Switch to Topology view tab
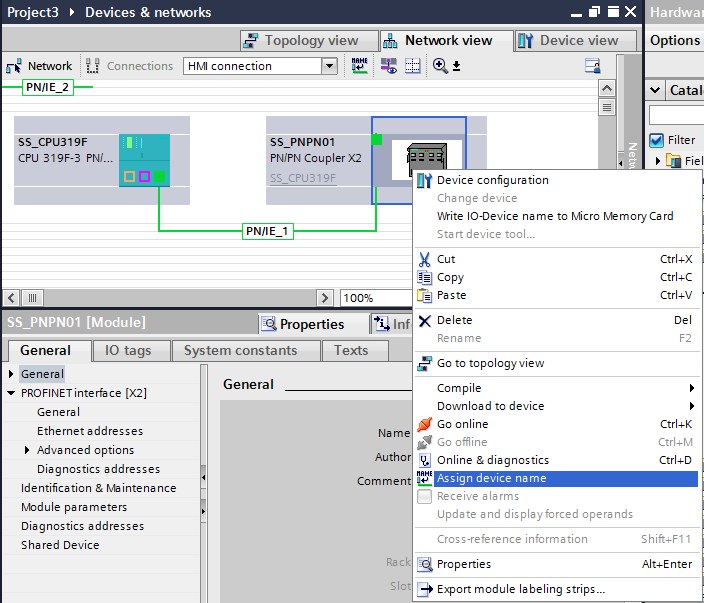Viewport: 704px width, 603px height. (309, 41)
